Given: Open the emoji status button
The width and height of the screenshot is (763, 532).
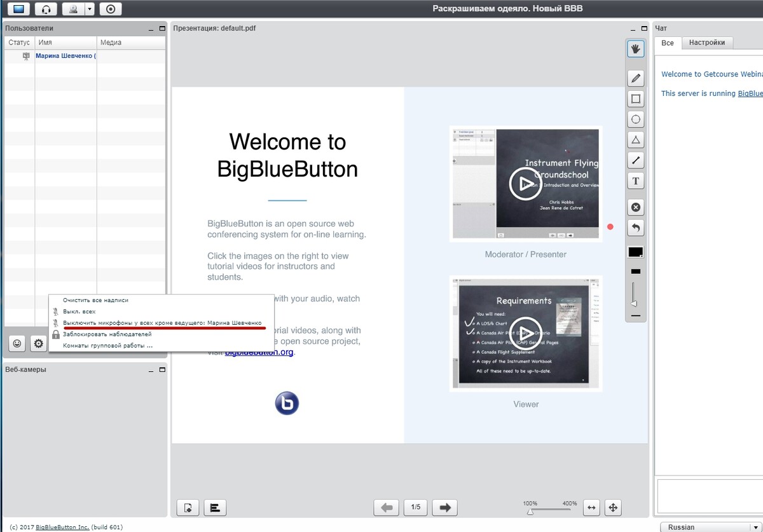Looking at the screenshot, I should pos(17,343).
